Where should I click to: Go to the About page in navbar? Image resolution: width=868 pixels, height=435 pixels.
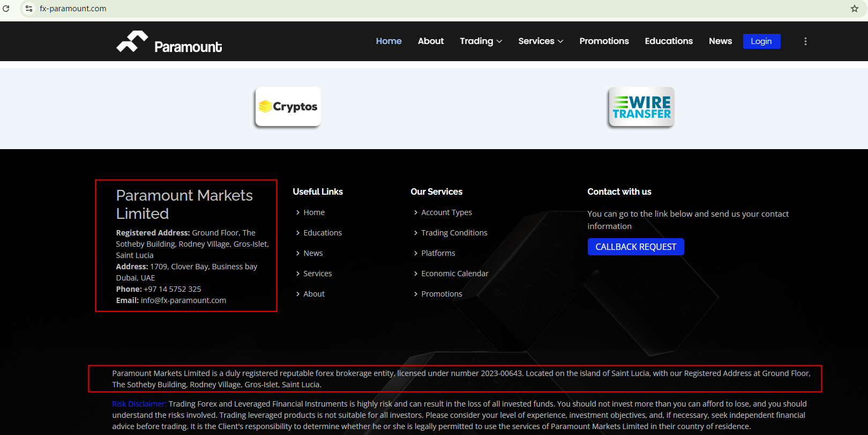(430, 41)
